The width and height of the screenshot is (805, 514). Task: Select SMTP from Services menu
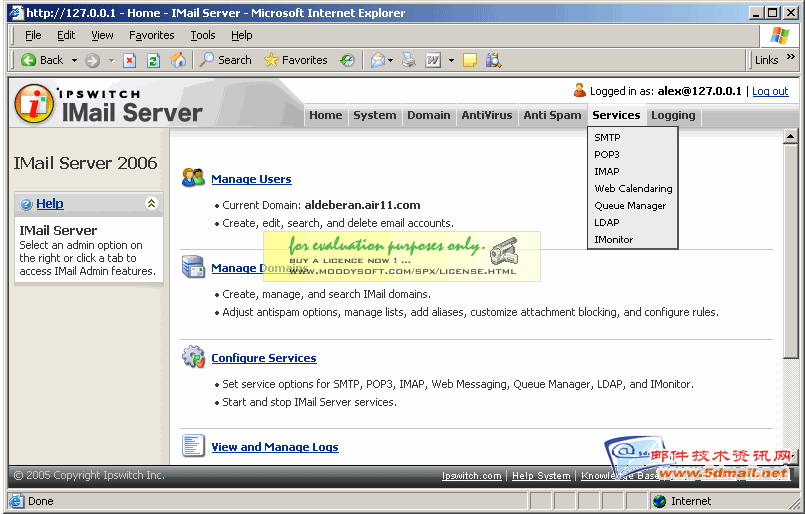[x=607, y=138]
